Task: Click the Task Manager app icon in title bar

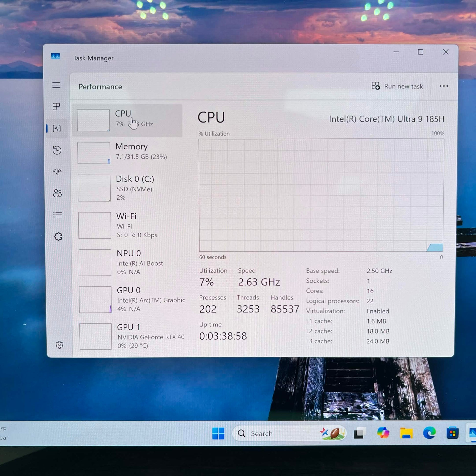Action: (56, 56)
